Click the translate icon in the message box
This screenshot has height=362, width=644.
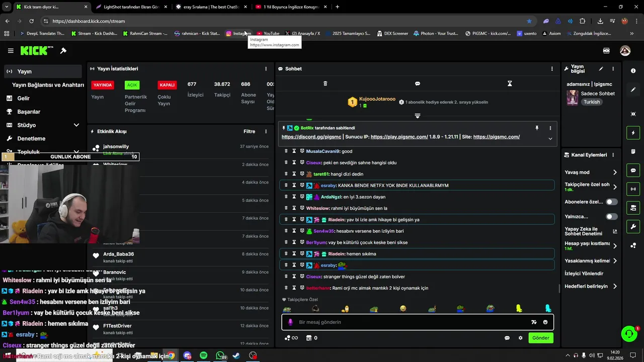click(x=534, y=322)
